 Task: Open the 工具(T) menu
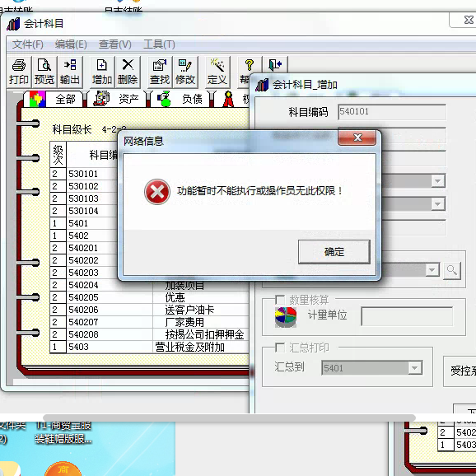[x=159, y=44]
